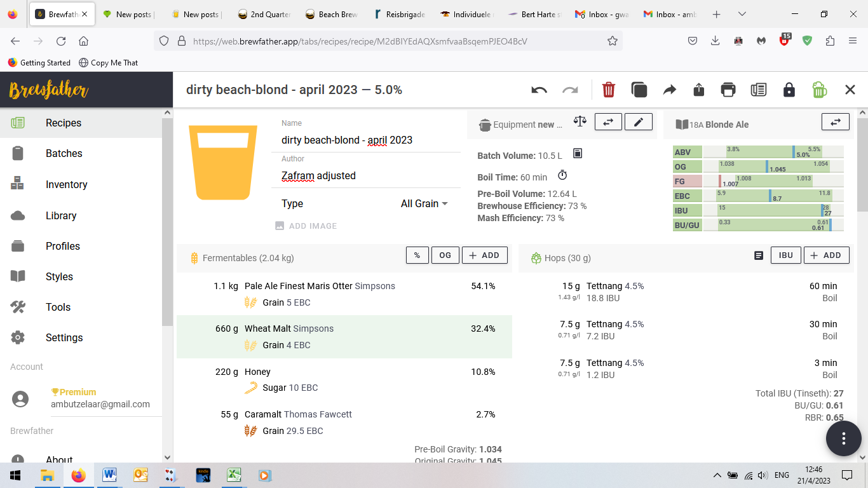Open the All Grain type dropdown
Image resolution: width=868 pixels, height=488 pixels.
424,203
